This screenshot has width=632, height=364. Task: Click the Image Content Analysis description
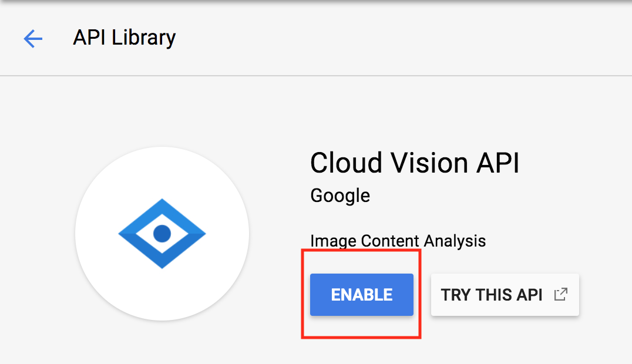point(398,240)
